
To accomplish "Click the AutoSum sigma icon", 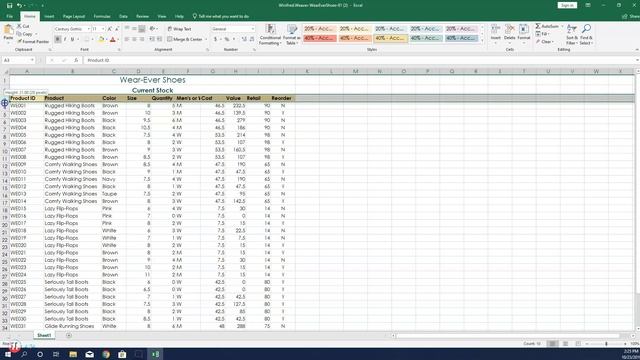I will pyautogui.click(x=538, y=26).
